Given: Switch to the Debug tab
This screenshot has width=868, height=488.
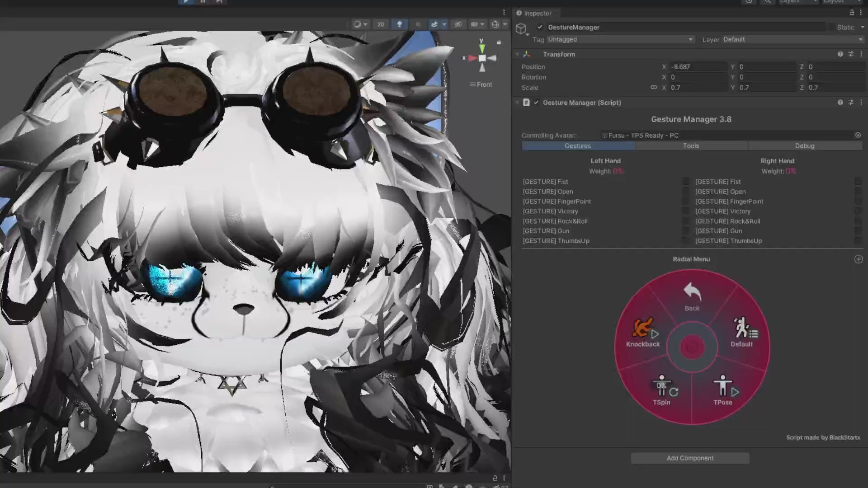Looking at the screenshot, I should point(804,146).
